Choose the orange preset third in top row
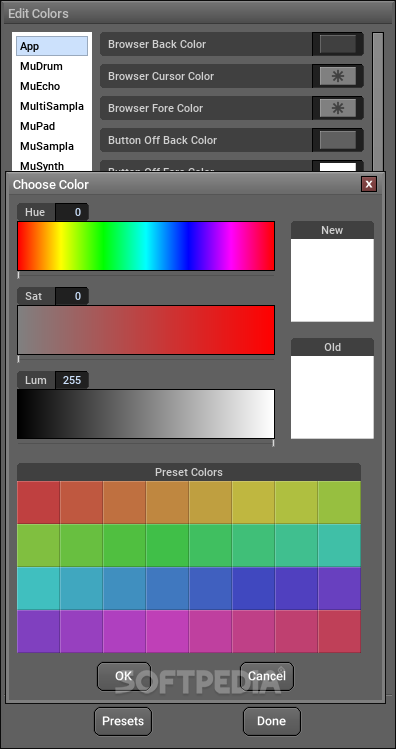 pyautogui.click(x=125, y=503)
